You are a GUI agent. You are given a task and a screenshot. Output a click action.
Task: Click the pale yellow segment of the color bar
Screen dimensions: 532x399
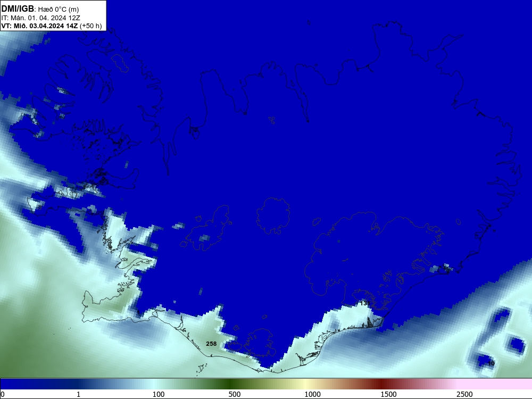coord(305,384)
